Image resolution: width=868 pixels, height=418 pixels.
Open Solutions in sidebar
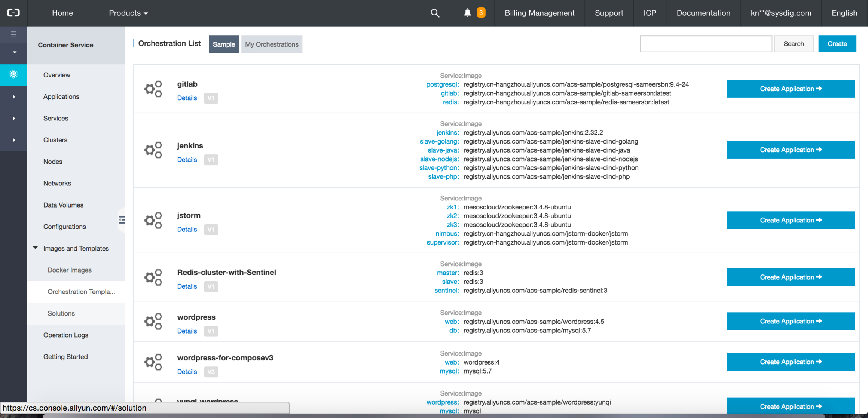tap(61, 313)
